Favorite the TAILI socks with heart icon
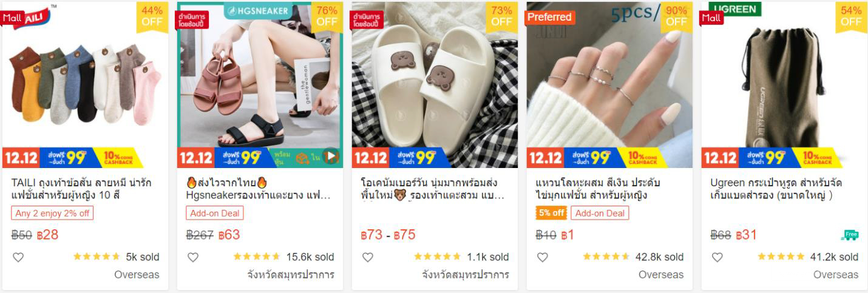This screenshot has width=868, height=293. (x=18, y=257)
